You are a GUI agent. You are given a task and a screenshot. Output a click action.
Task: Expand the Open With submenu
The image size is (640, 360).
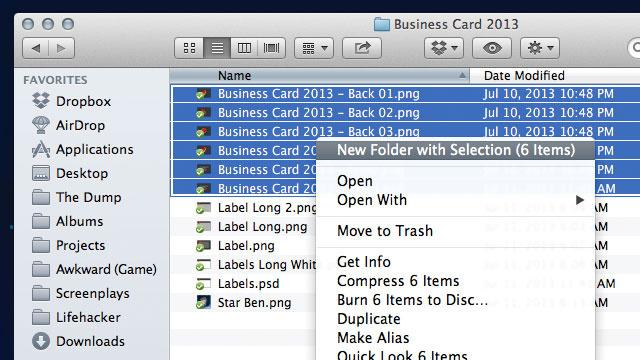pos(456,200)
